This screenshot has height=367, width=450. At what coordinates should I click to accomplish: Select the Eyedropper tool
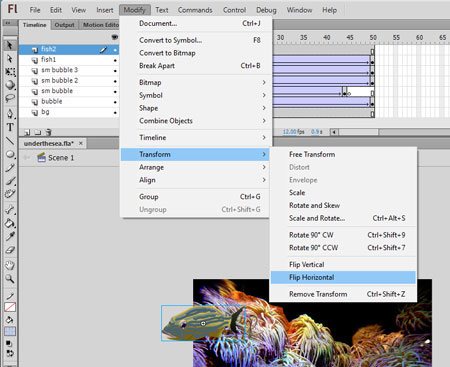[x=10, y=236]
